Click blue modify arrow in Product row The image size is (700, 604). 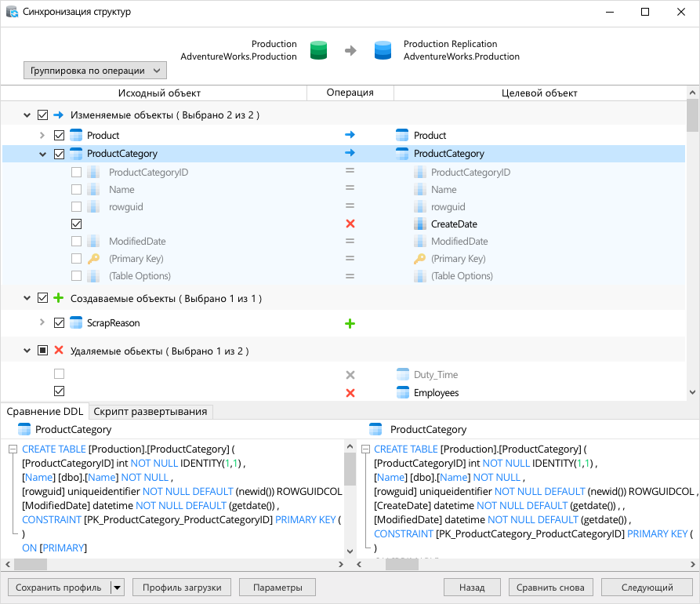350,134
